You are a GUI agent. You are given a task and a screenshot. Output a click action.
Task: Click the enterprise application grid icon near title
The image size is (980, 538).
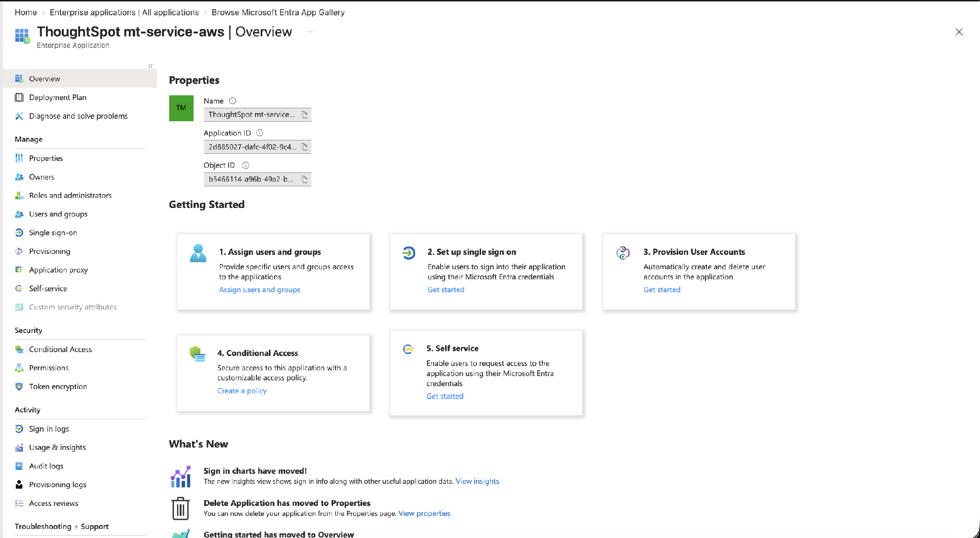tap(22, 36)
